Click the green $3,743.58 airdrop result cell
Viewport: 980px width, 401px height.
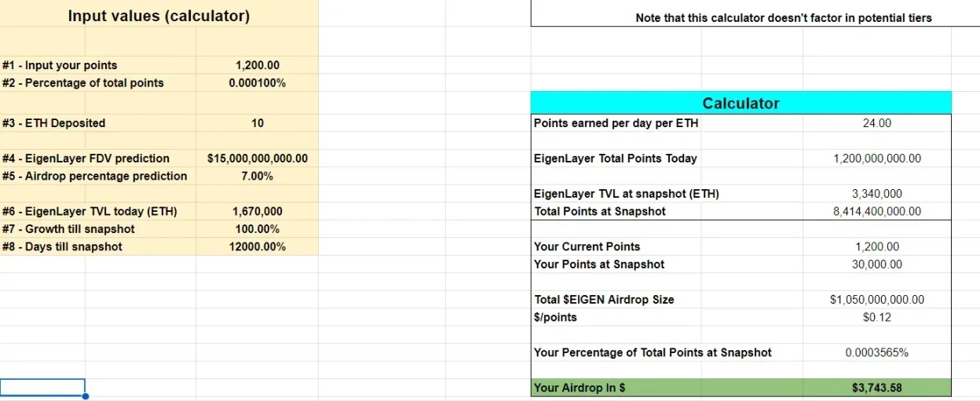click(x=876, y=388)
